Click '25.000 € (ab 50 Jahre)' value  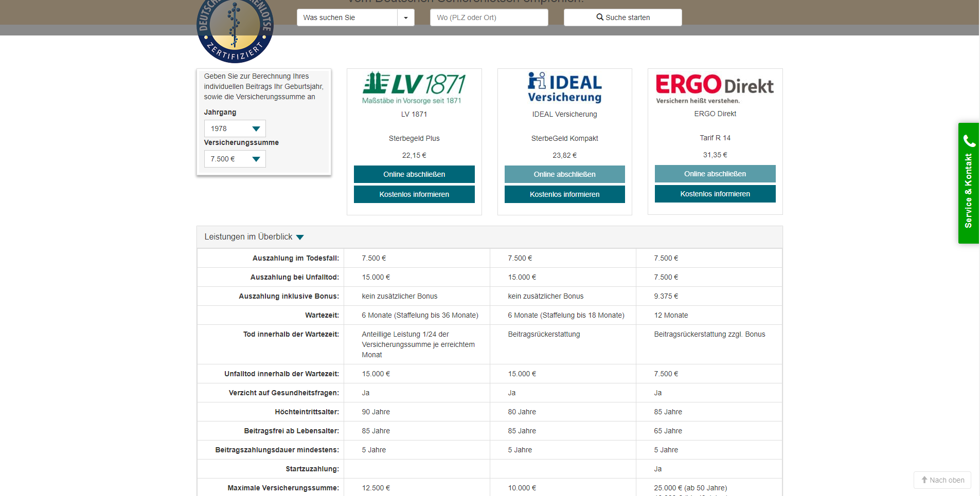point(690,488)
